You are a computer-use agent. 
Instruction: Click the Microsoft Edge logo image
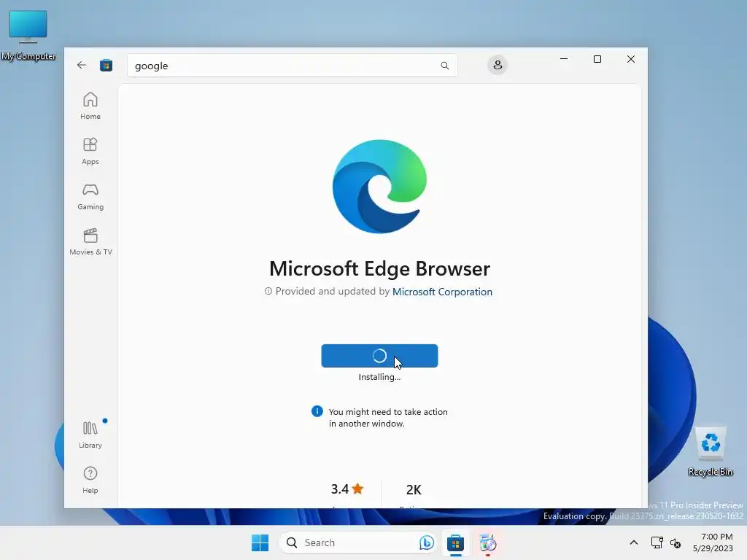(x=379, y=187)
